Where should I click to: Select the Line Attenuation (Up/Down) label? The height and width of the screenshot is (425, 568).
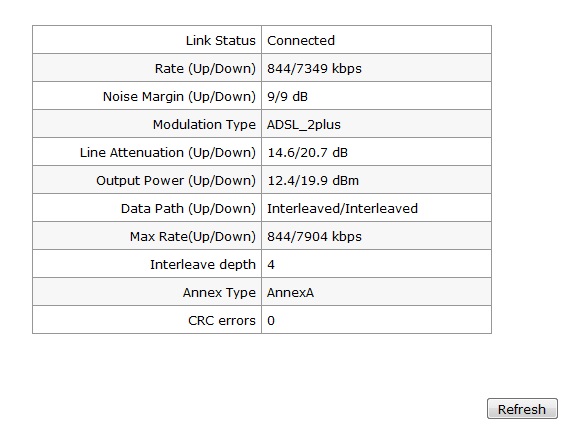coord(168,152)
